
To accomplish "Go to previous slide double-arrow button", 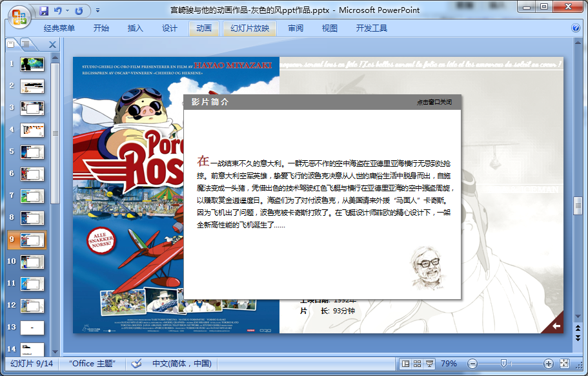I will point(578,328).
